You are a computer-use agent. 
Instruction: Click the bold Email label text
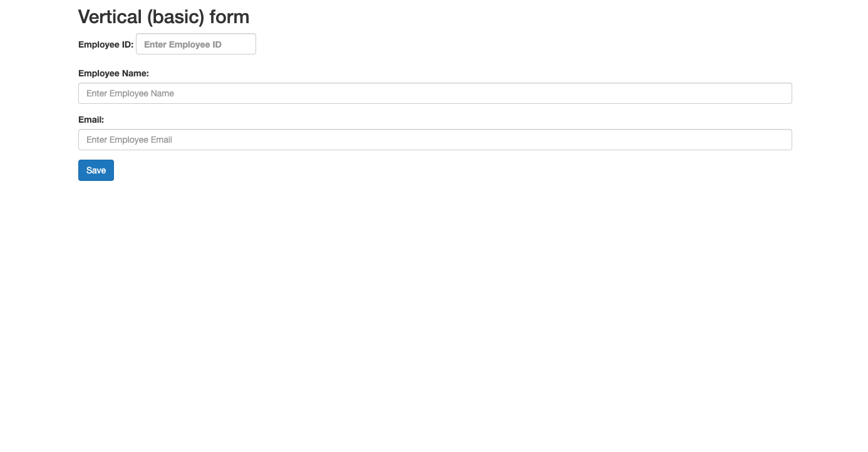tap(91, 119)
